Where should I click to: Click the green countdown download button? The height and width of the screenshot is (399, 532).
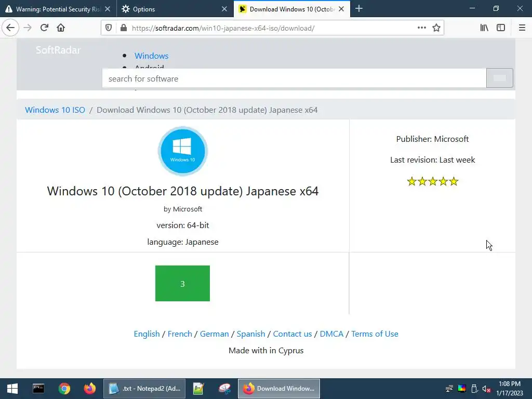click(x=182, y=283)
